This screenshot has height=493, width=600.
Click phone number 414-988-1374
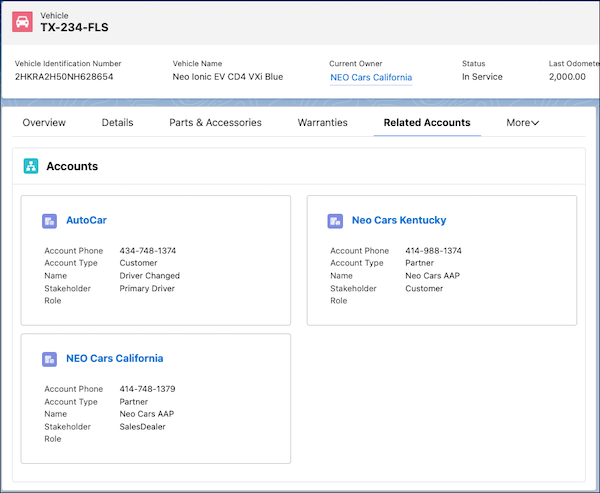point(434,251)
